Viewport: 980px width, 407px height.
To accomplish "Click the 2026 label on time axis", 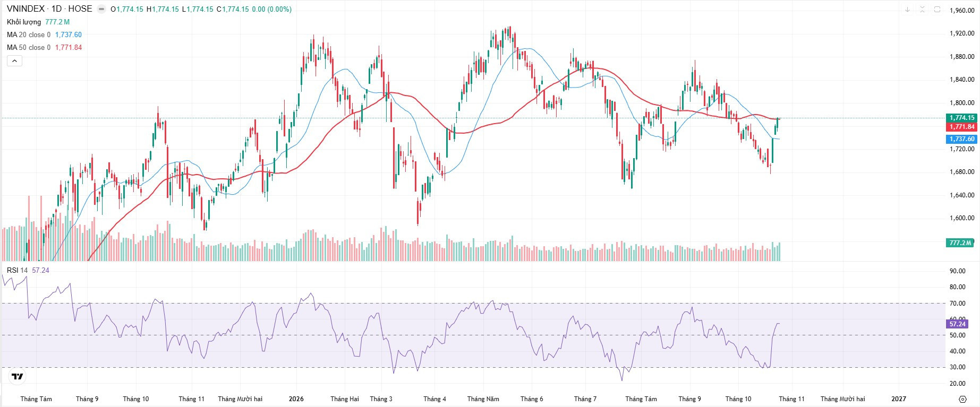I will point(296,399).
